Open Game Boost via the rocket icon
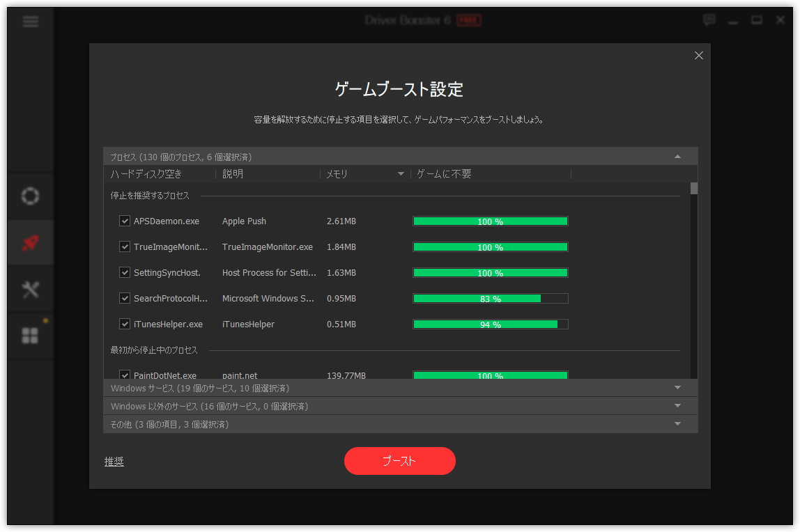The width and height of the screenshot is (800, 532). [x=30, y=242]
